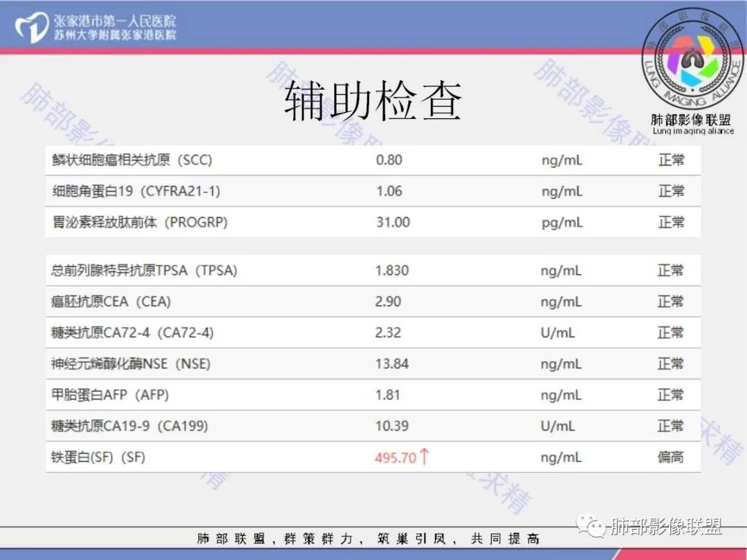Click the CA72-4 value 2.32
Screen dimensions: 747x560
388,333
